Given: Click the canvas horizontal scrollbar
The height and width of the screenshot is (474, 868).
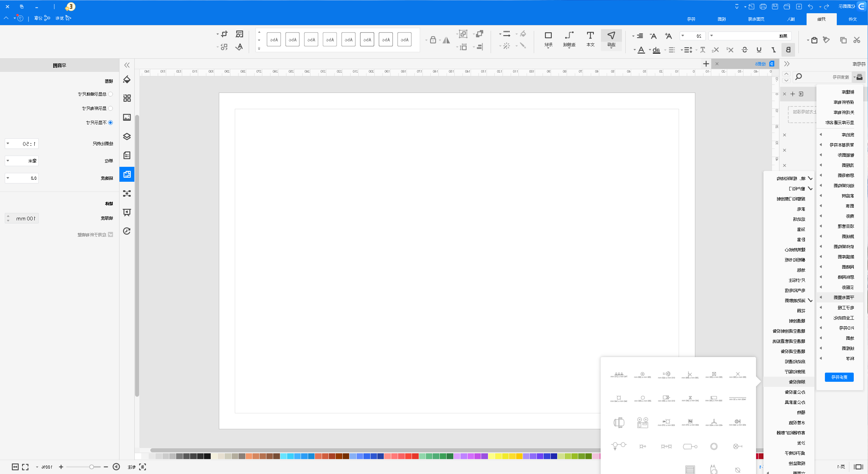Looking at the screenshot, I should tap(375, 450).
